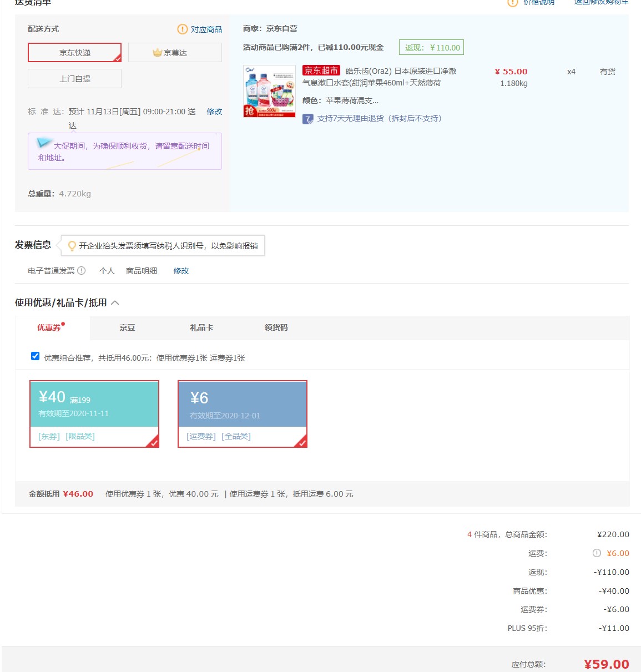Click 金额抵用 ¥46.00 summary text

(61, 494)
